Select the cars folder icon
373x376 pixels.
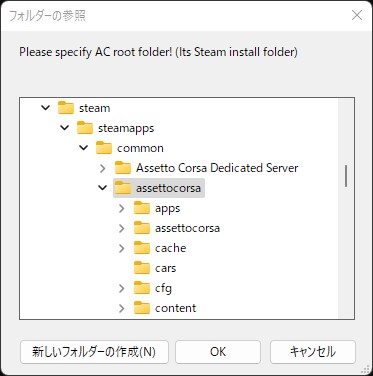(142, 268)
